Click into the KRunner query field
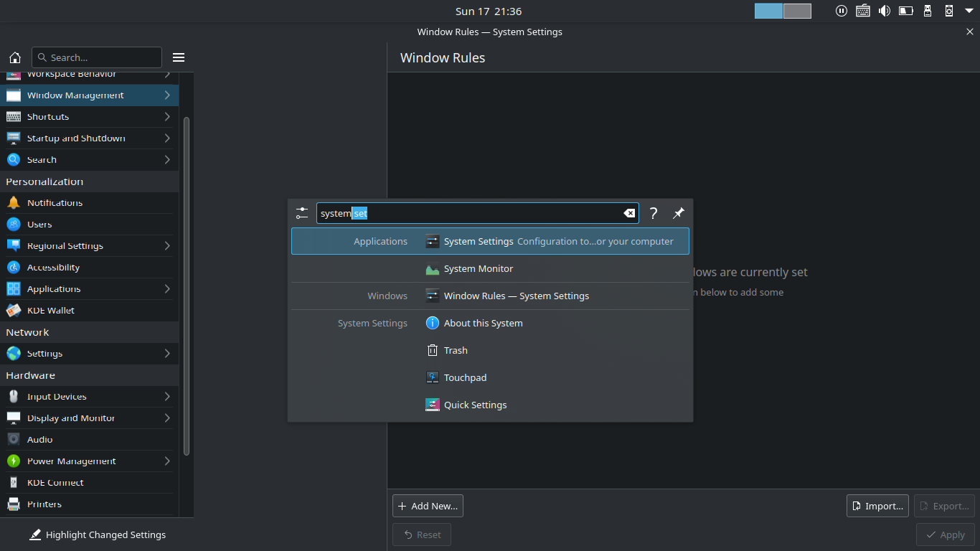The width and height of the screenshot is (980, 551). point(477,213)
